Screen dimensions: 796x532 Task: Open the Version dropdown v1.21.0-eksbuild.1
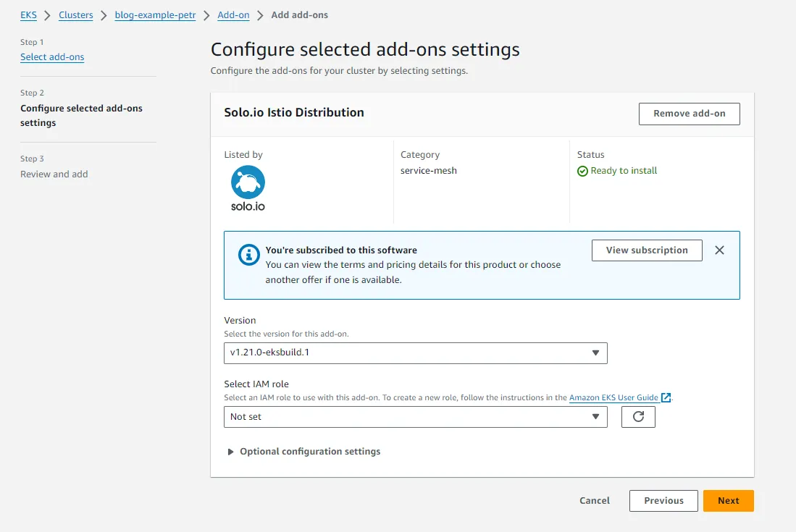pyautogui.click(x=415, y=353)
